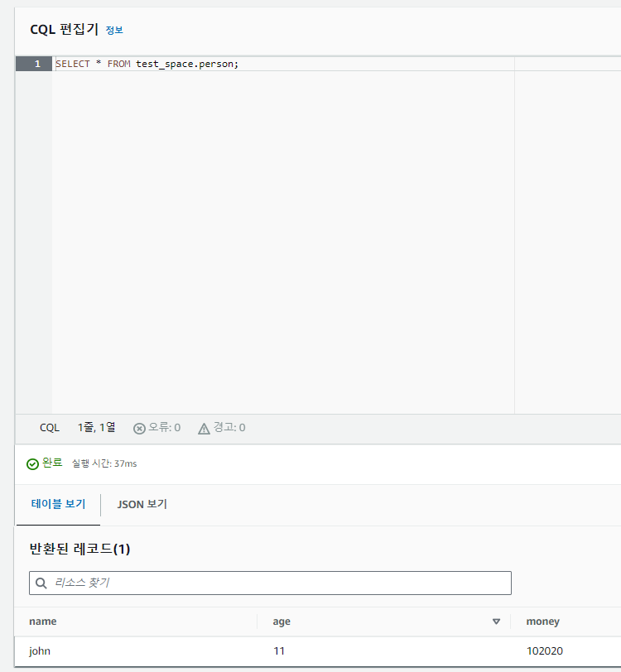Image resolution: width=621 pixels, height=672 pixels.
Task: Click the age value 11 cell
Action: (x=279, y=651)
